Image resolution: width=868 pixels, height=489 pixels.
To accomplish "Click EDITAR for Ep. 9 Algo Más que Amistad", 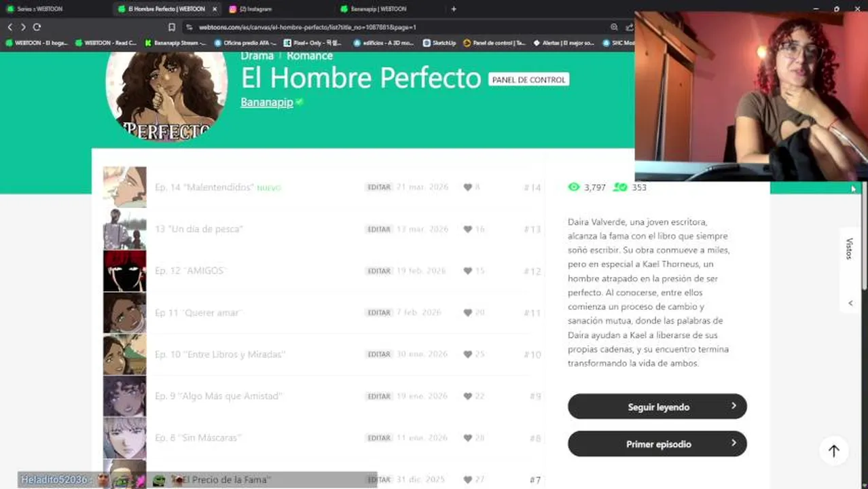I will point(378,396).
